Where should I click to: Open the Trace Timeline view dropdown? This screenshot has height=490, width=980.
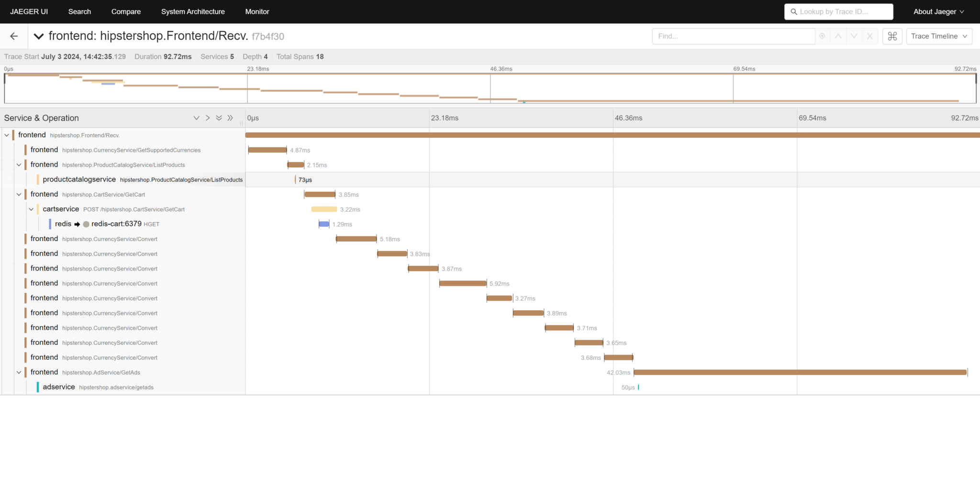[x=939, y=36]
